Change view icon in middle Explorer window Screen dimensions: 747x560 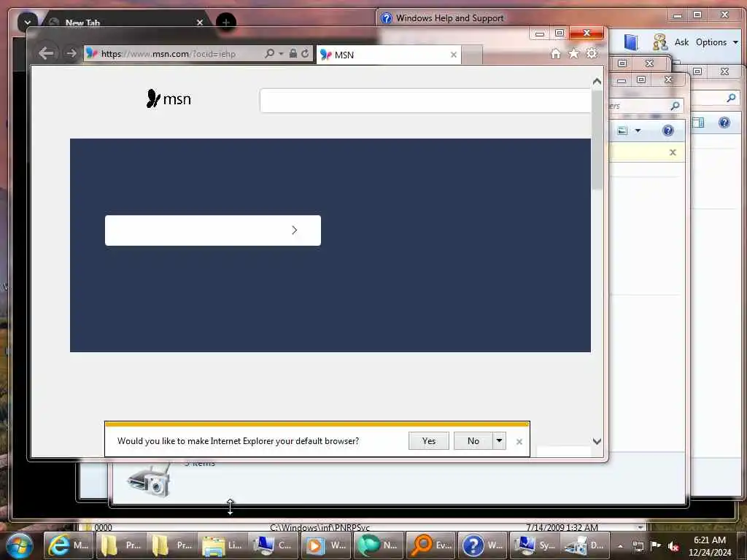(622, 131)
